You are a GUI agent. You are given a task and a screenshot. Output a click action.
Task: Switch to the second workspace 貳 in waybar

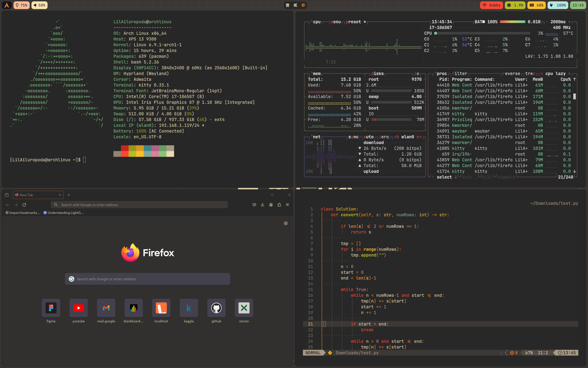pos(295,5)
